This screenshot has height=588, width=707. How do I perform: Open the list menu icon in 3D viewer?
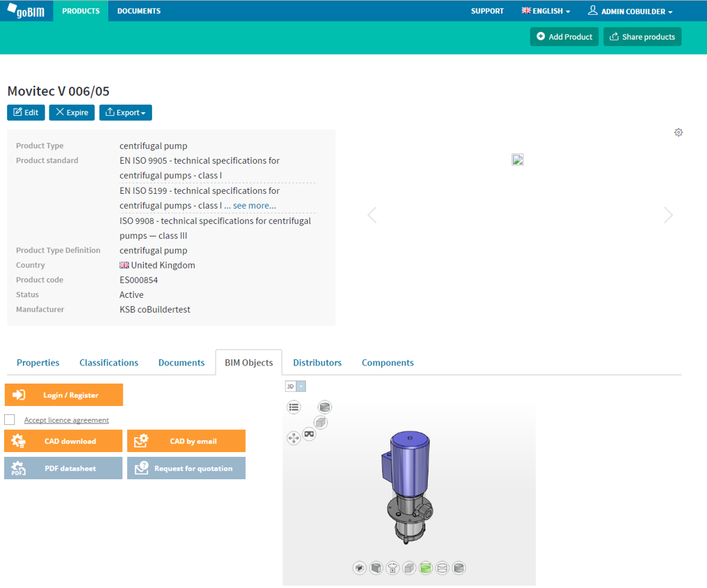(x=294, y=407)
